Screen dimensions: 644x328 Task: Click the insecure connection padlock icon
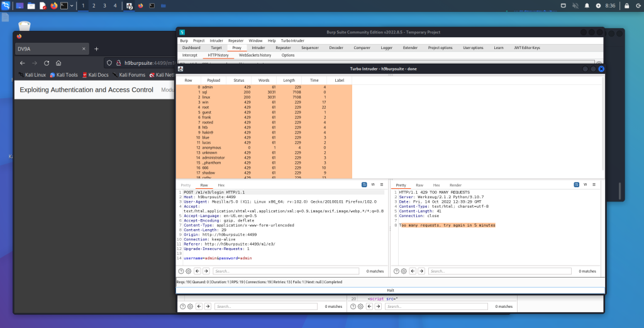pos(118,63)
